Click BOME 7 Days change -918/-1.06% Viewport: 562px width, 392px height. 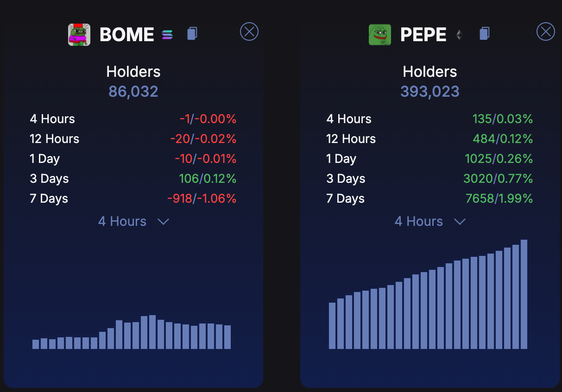pyautogui.click(x=202, y=199)
